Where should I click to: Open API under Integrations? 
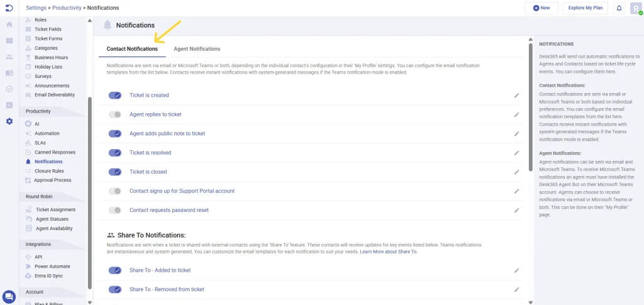(38, 257)
